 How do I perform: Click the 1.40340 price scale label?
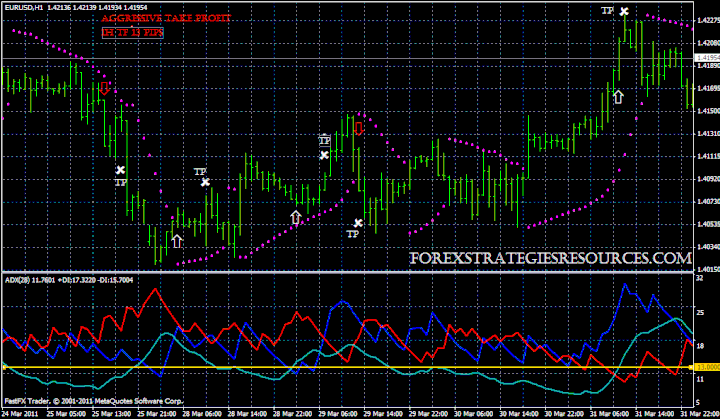708,247
